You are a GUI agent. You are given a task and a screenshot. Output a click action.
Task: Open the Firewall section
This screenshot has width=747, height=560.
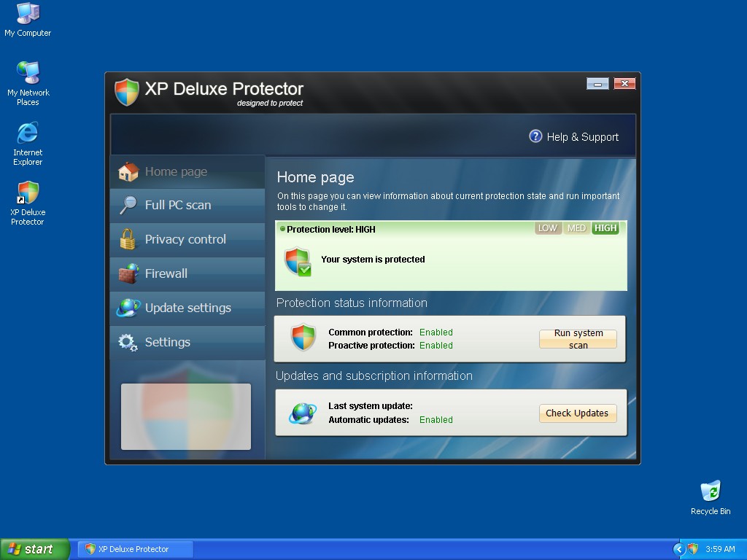(166, 273)
